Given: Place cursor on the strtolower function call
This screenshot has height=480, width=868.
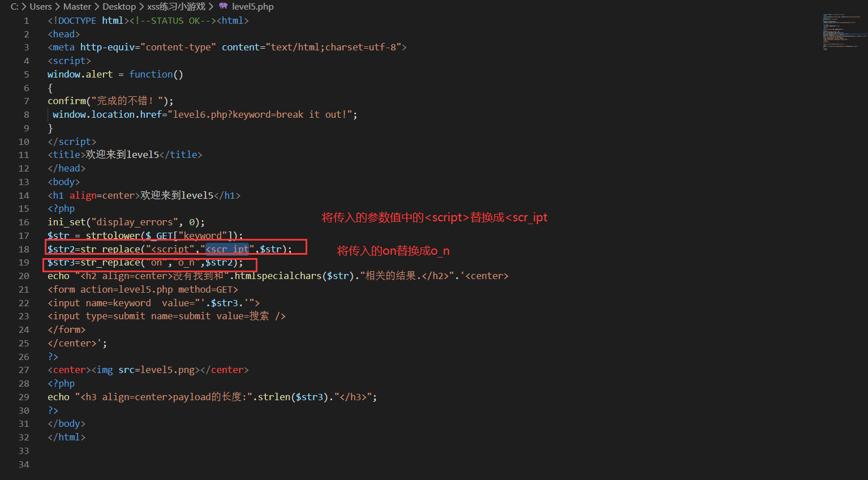Looking at the screenshot, I should pos(113,235).
